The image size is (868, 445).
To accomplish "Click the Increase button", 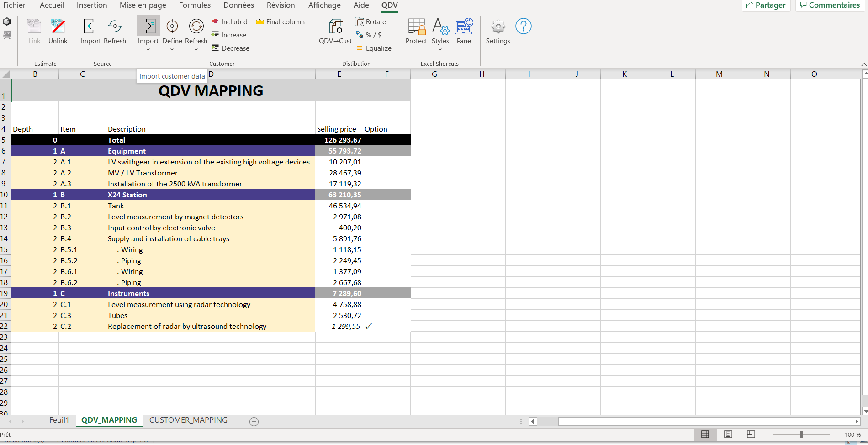I will [229, 35].
